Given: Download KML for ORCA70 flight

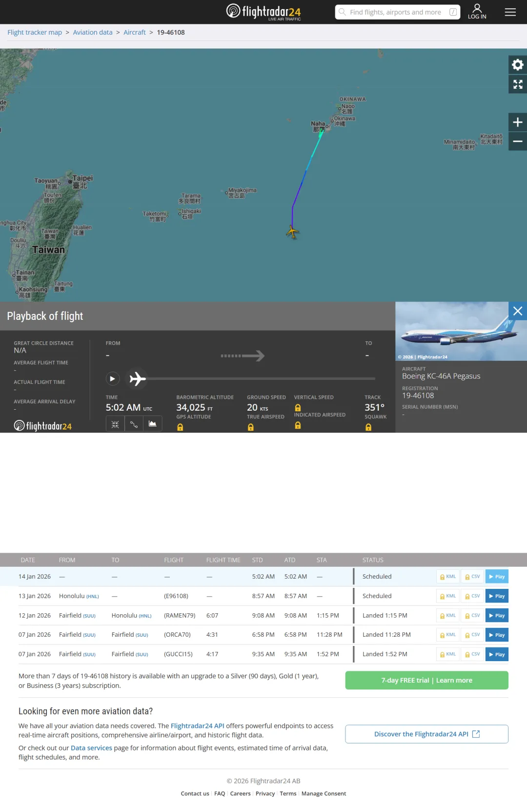Looking at the screenshot, I should [x=448, y=635].
